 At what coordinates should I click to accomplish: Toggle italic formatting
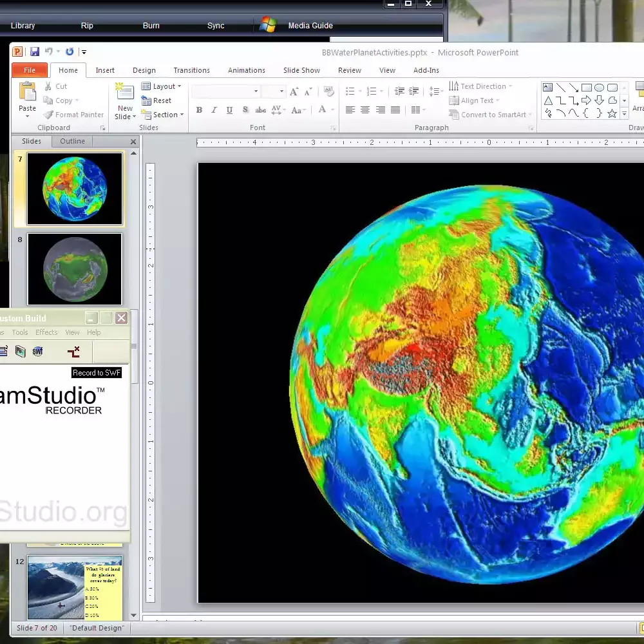(213, 110)
